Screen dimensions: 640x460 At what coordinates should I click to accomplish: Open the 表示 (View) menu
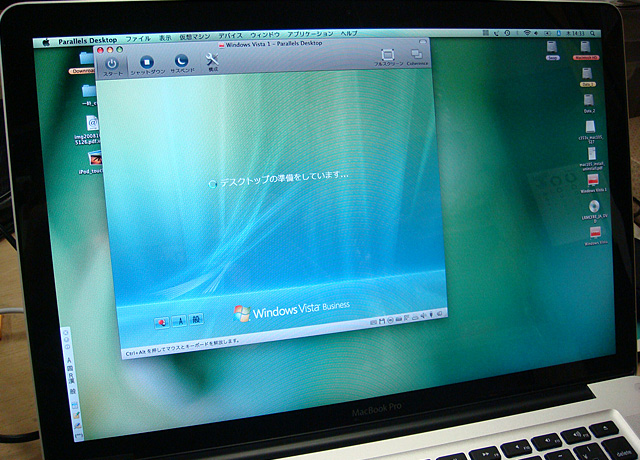[165, 38]
